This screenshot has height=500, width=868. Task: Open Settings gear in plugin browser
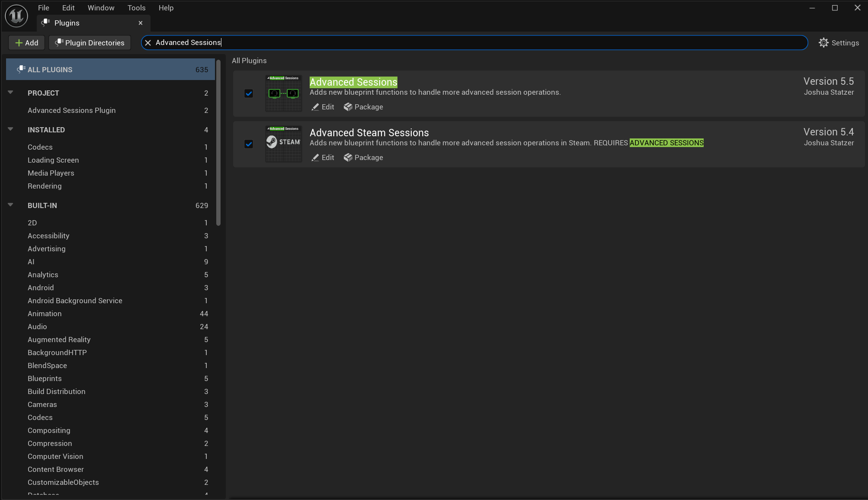click(x=839, y=42)
